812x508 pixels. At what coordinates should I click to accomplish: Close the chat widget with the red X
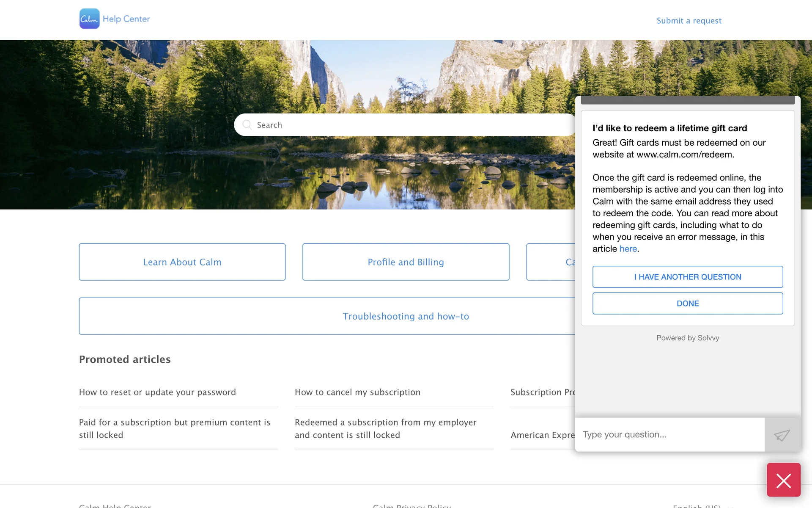783,480
